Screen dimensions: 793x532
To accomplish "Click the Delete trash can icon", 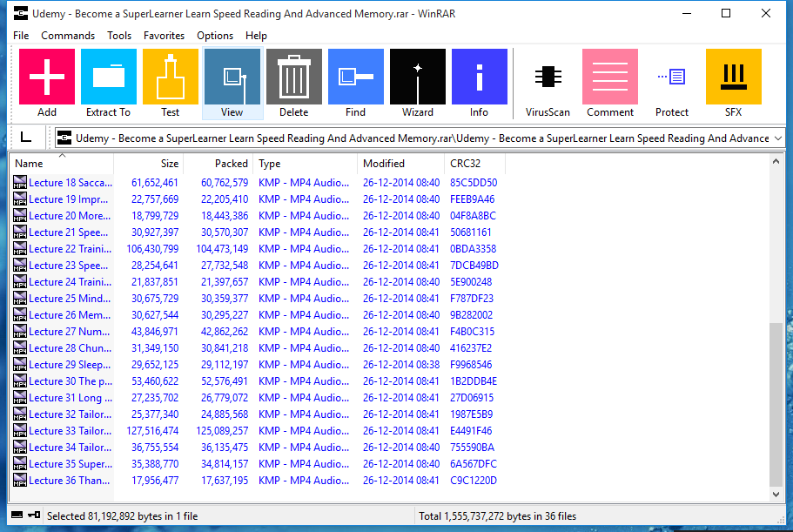I will point(294,77).
